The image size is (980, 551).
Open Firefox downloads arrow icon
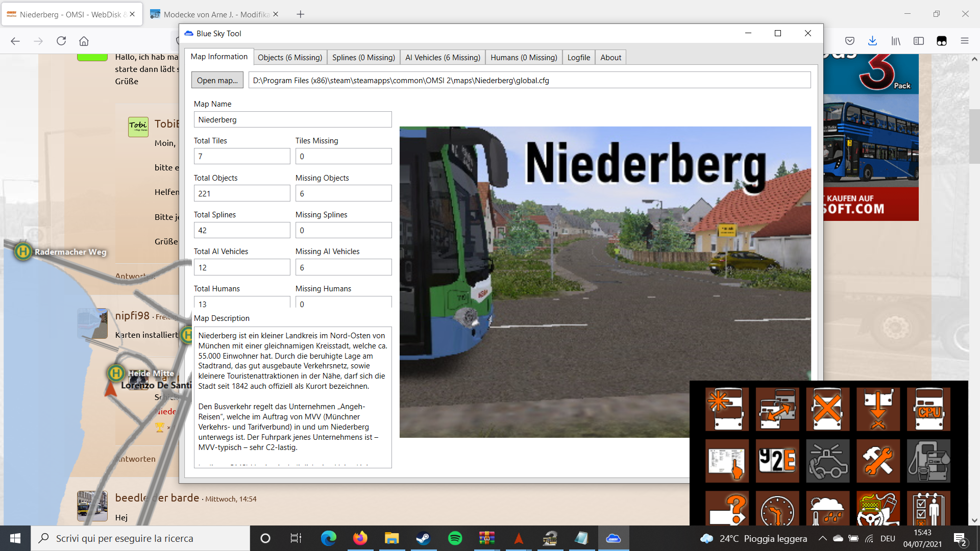872,41
